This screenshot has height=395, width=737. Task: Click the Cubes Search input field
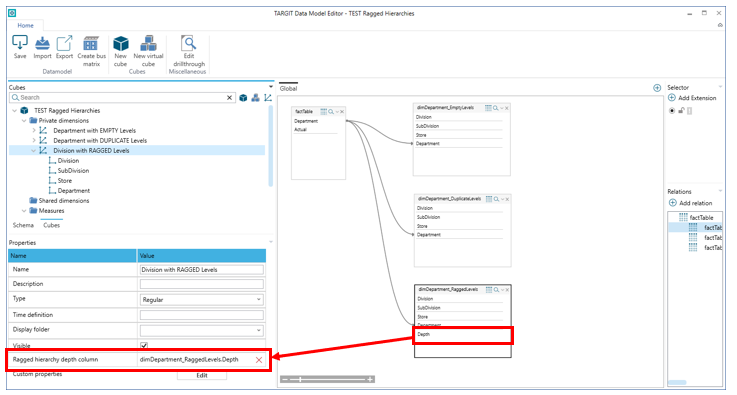(122, 98)
